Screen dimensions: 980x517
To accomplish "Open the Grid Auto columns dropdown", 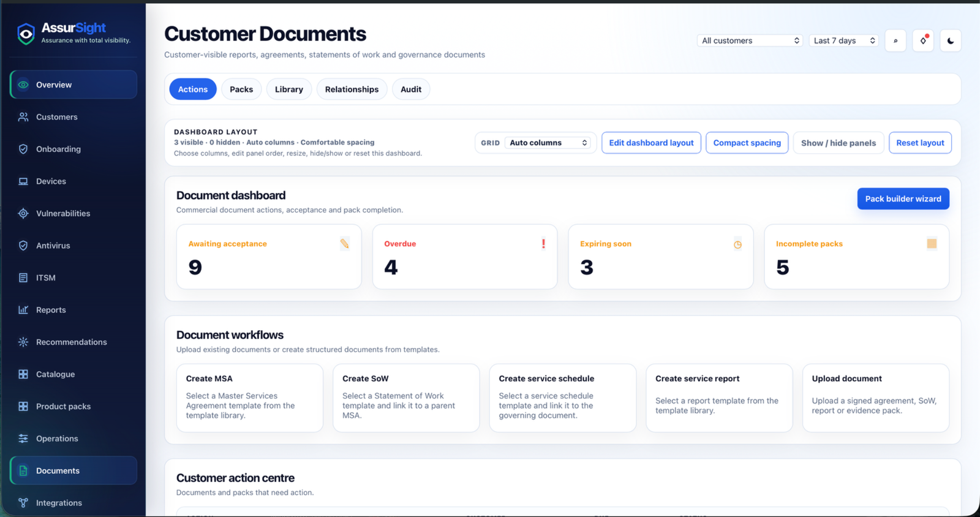I will click(x=549, y=143).
